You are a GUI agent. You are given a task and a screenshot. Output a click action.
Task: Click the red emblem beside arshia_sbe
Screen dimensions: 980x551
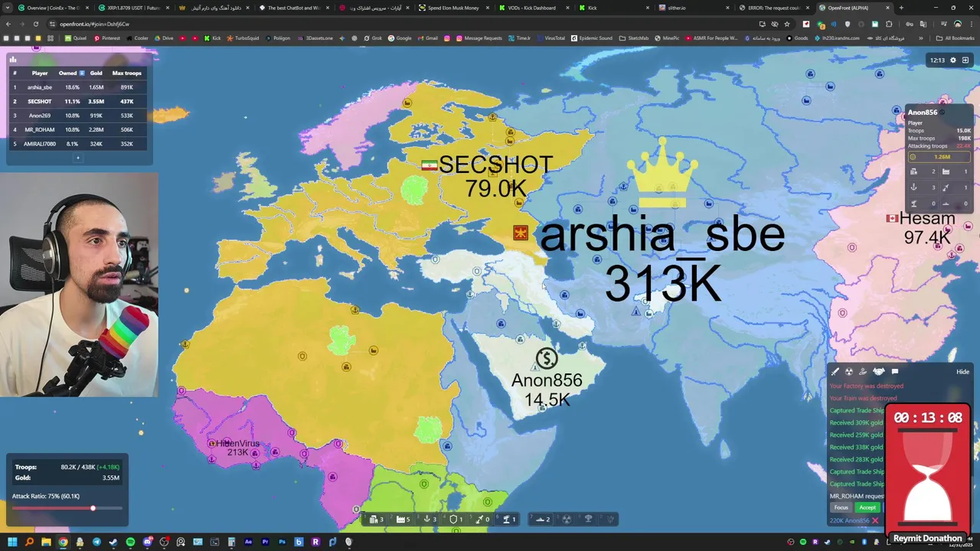point(521,233)
